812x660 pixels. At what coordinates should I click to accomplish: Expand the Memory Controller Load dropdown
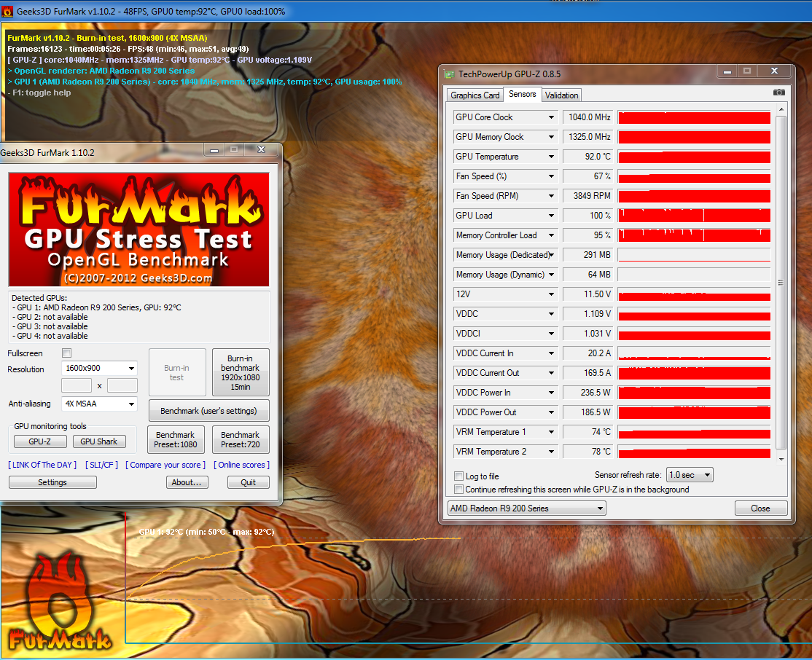pyautogui.click(x=551, y=235)
